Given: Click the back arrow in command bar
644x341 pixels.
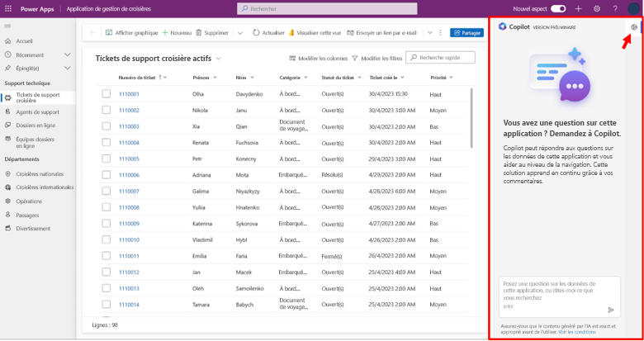Looking at the screenshot, I should tap(93, 33).
